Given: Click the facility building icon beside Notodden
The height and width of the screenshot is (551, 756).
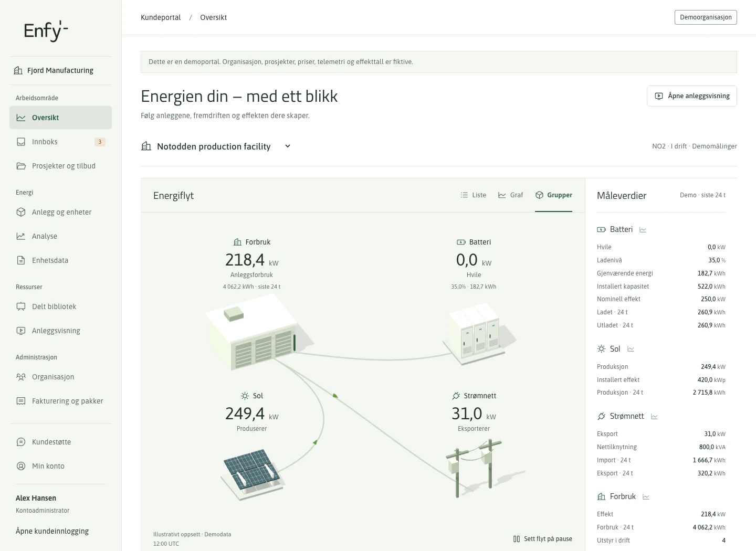Looking at the screenshot, I should tap(146, 146).
